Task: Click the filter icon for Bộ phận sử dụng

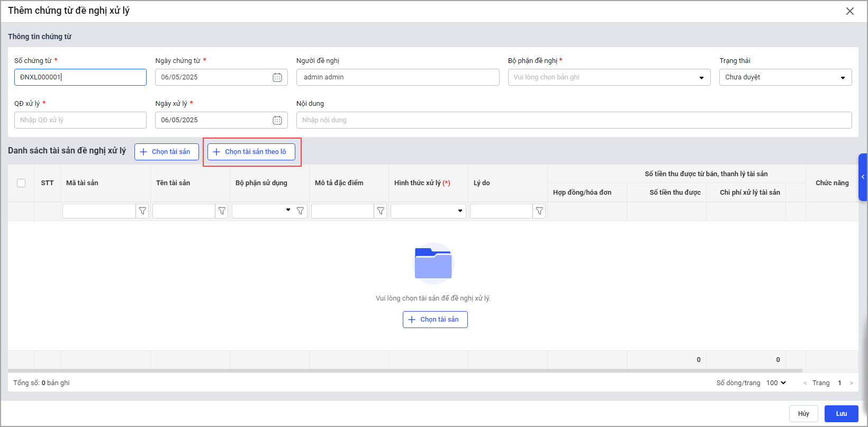Action: coord(300,211)
